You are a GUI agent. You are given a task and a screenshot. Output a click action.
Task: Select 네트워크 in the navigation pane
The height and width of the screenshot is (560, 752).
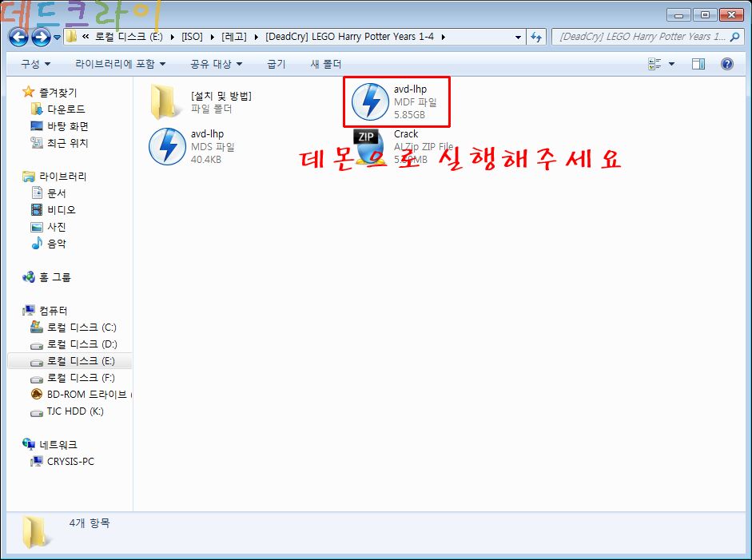click(50, 445)
